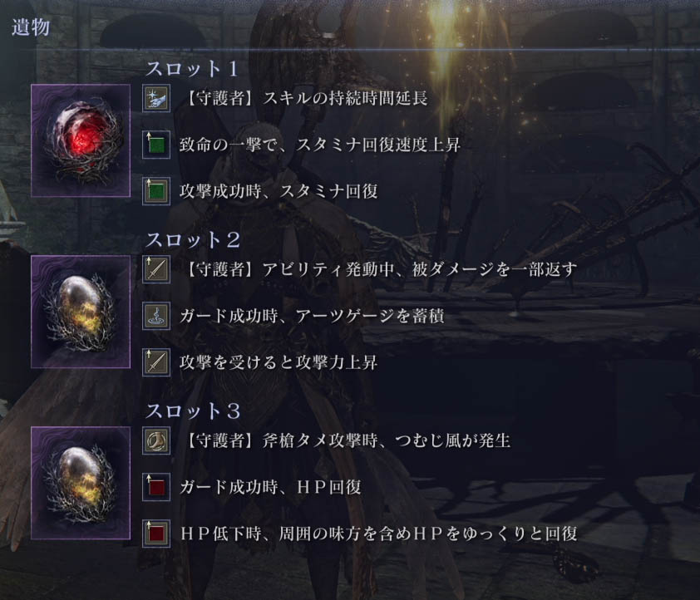The width and height of the screenshot is (700, 600).
Task: Open the スロット3 heading
Action: click(193, 411)
